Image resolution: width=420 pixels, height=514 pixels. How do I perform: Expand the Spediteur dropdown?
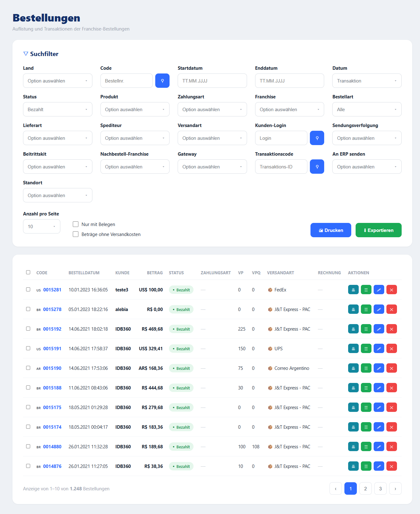coord(135,138)
